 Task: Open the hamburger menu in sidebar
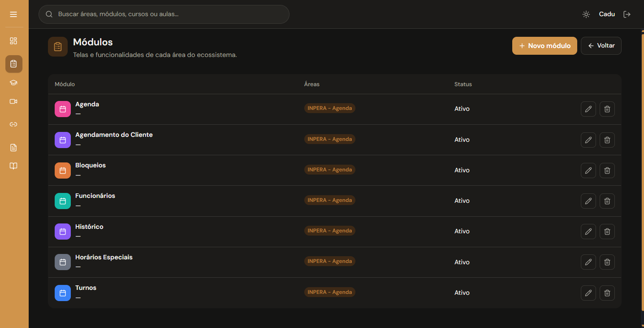pos(13,14)
